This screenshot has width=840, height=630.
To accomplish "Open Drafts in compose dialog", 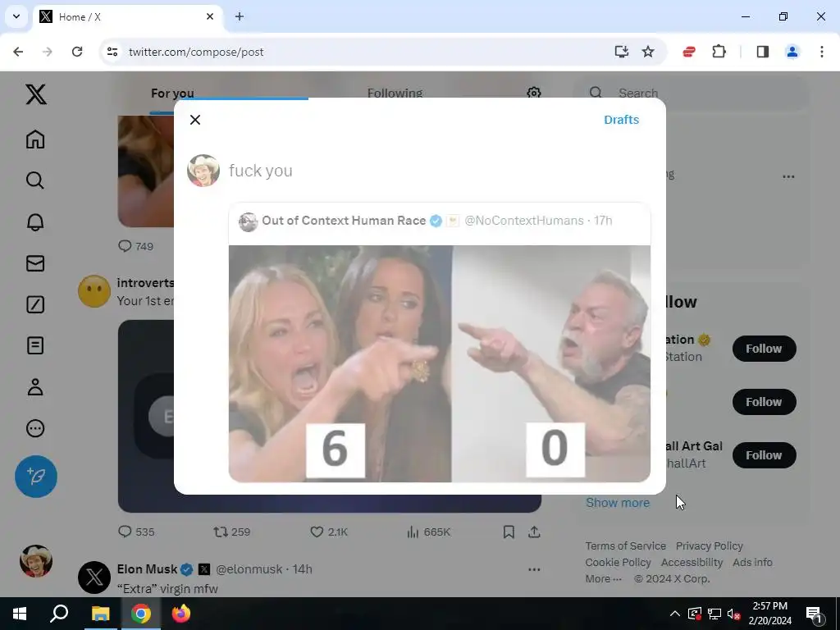I will pos(622,120).
